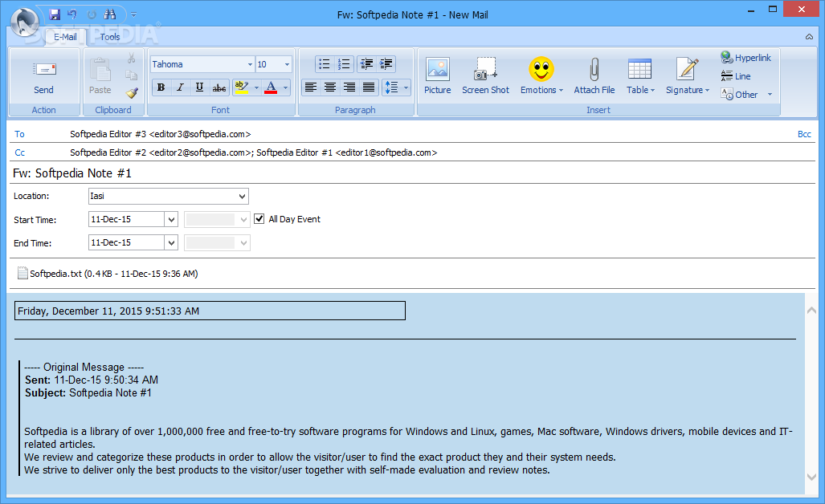Click the binoculars Find icon
The image size is (825, 504).
pos(110,14)
